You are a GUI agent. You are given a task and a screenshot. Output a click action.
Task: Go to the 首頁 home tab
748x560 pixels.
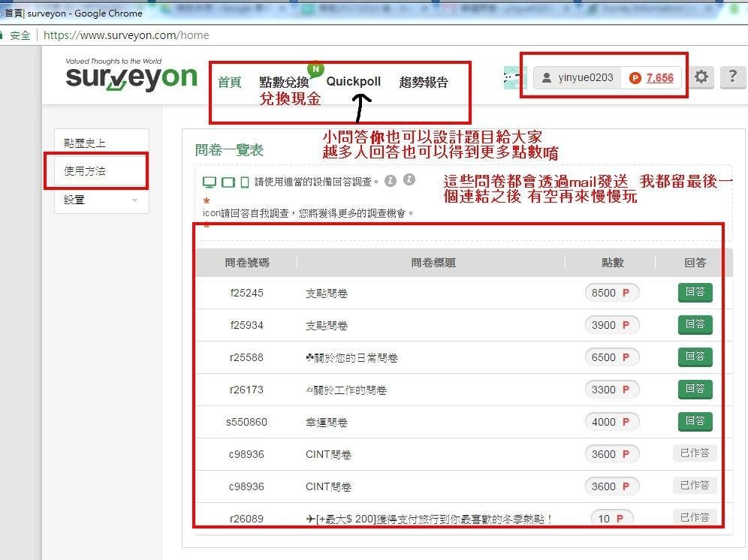click(230, 82)
